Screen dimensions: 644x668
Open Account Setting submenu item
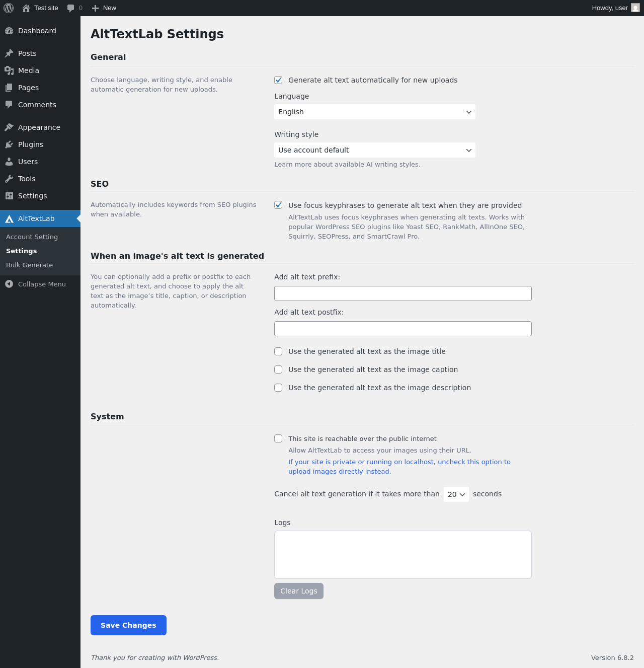click(32, 237)
